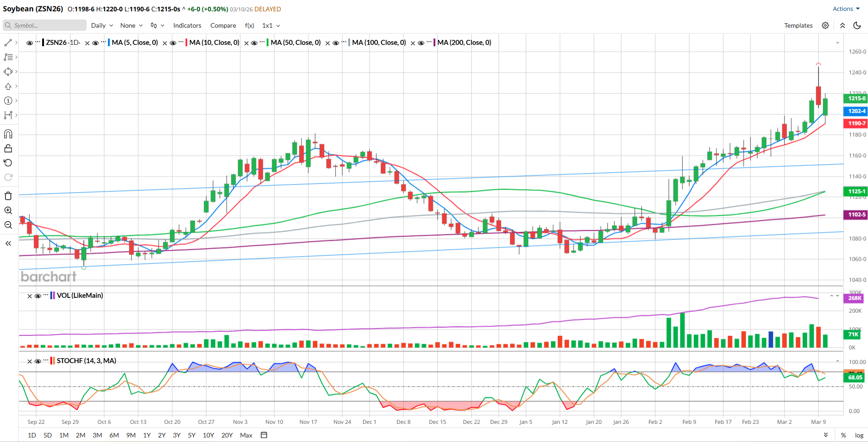
Task: Open the date range calendar icon
Action: click(264, 435)
